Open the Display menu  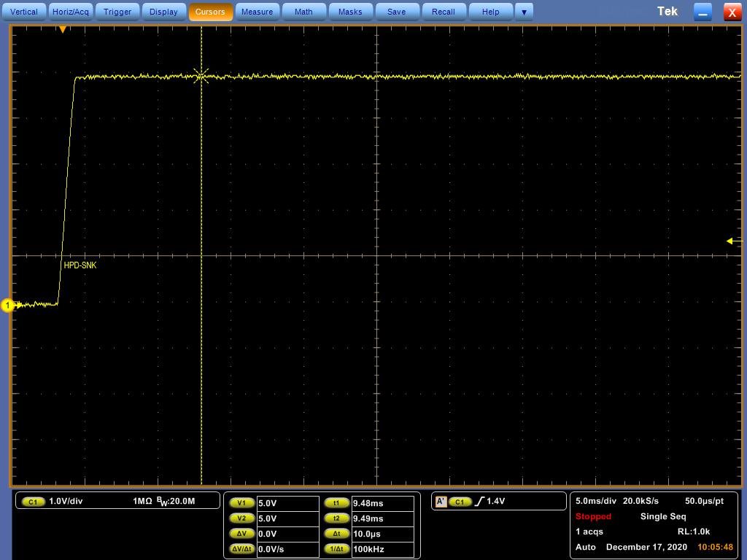[163, 12]
